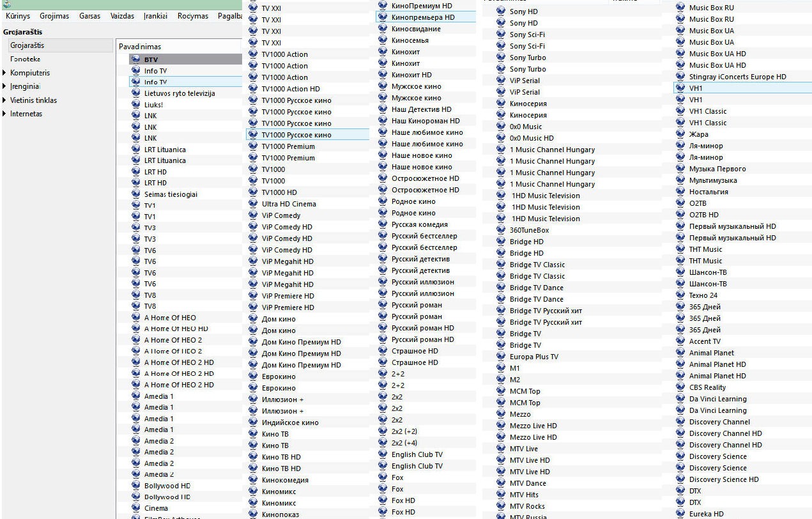This screenshot has height=519, width=812.
Task: Click the icon next to Accent TV
Action: point(680,341)
